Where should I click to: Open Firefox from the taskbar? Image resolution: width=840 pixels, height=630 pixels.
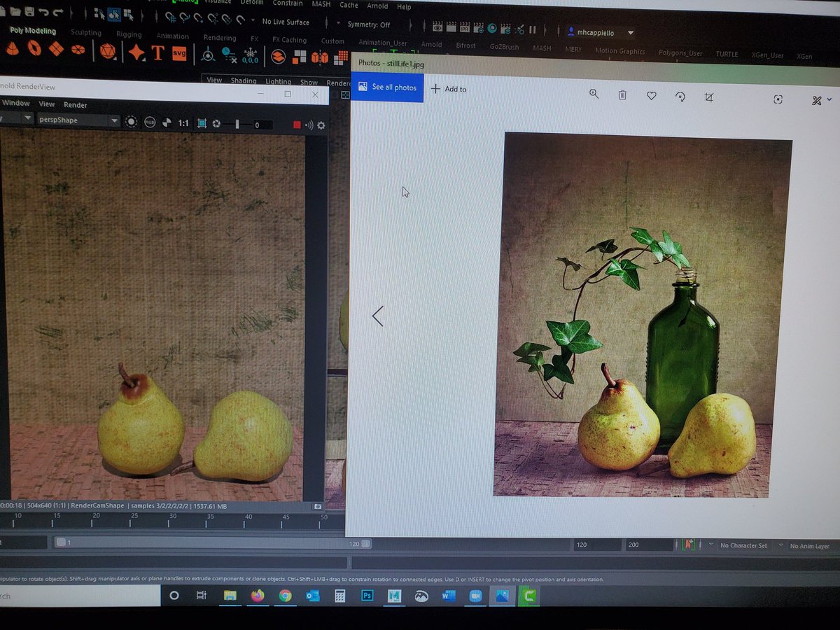(258, 596)
